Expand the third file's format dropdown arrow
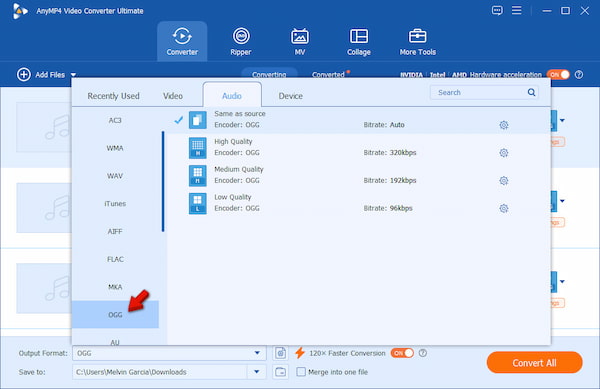The width and height of the screenshot is (600, 389). (562, 282)
